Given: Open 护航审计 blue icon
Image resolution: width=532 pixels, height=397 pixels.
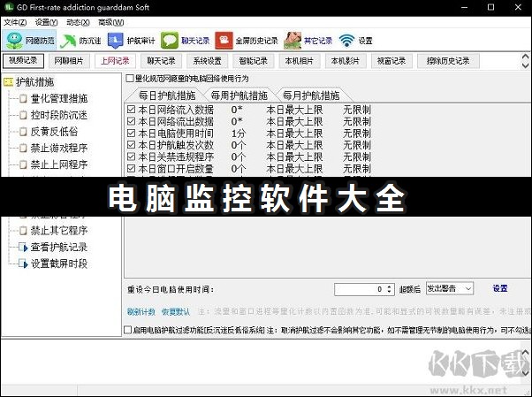Looking at the screenshot, I should [116, 41].
